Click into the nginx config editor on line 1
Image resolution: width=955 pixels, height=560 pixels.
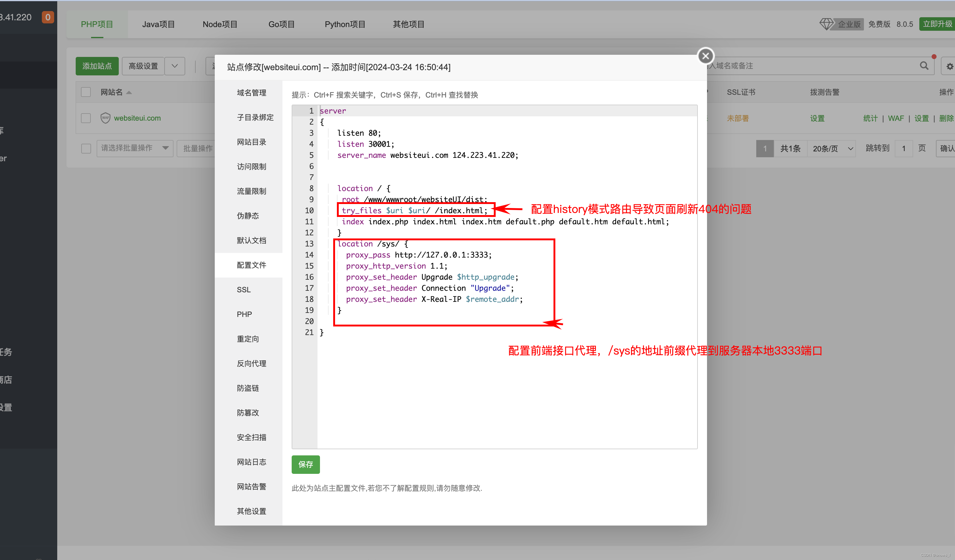pyautogui.click(x=508, y=111)
